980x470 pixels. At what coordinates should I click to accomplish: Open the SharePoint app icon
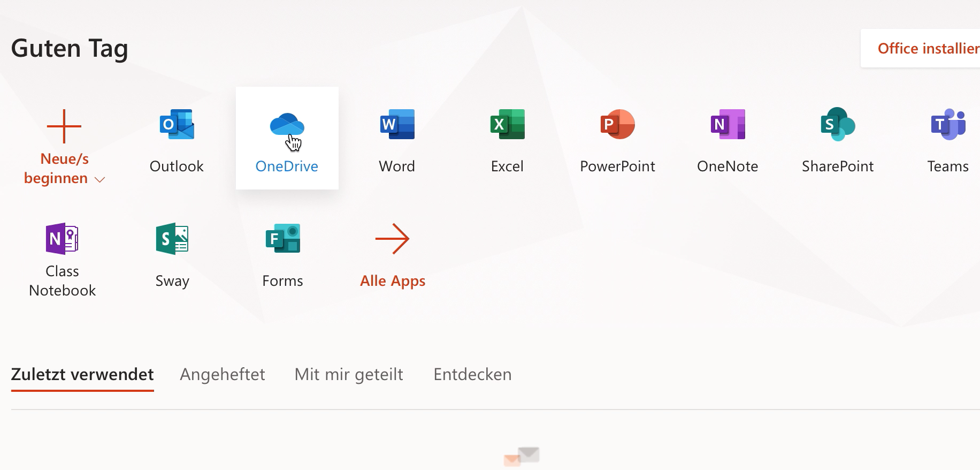[838, 125]
